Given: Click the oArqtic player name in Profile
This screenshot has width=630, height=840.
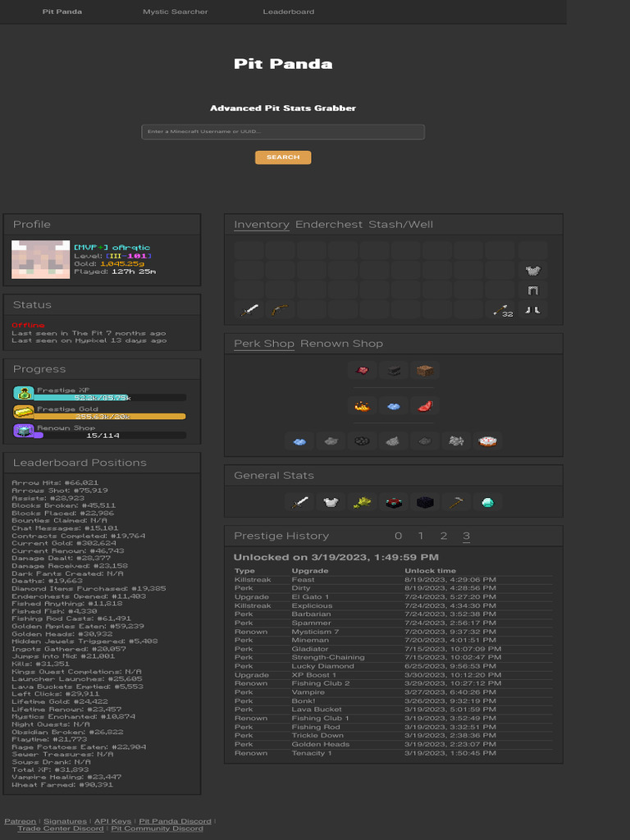Looking at the screenshot, I should click(x=131, y=248).
